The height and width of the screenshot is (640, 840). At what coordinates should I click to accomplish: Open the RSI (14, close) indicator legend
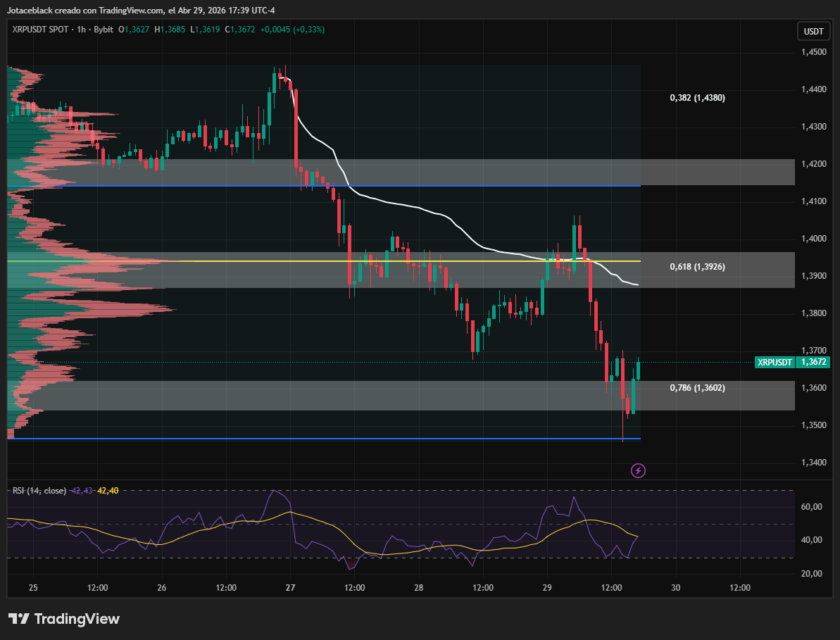coord(39,491)
